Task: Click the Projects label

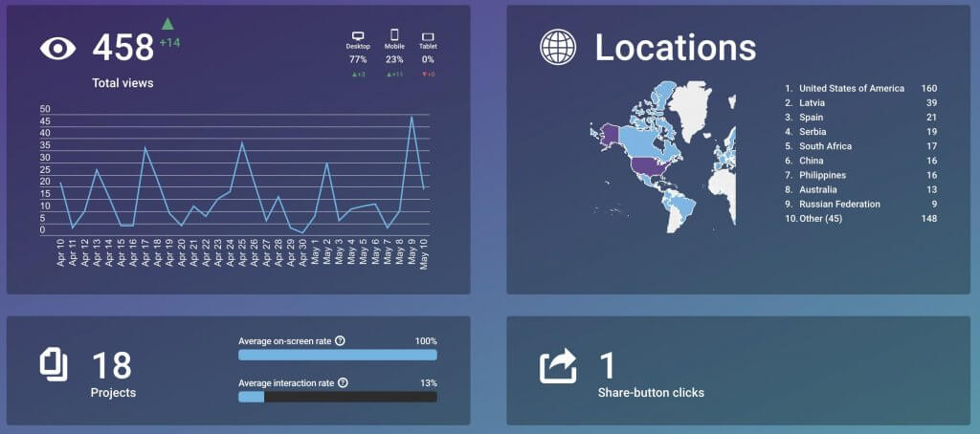Action: [113, 394]
